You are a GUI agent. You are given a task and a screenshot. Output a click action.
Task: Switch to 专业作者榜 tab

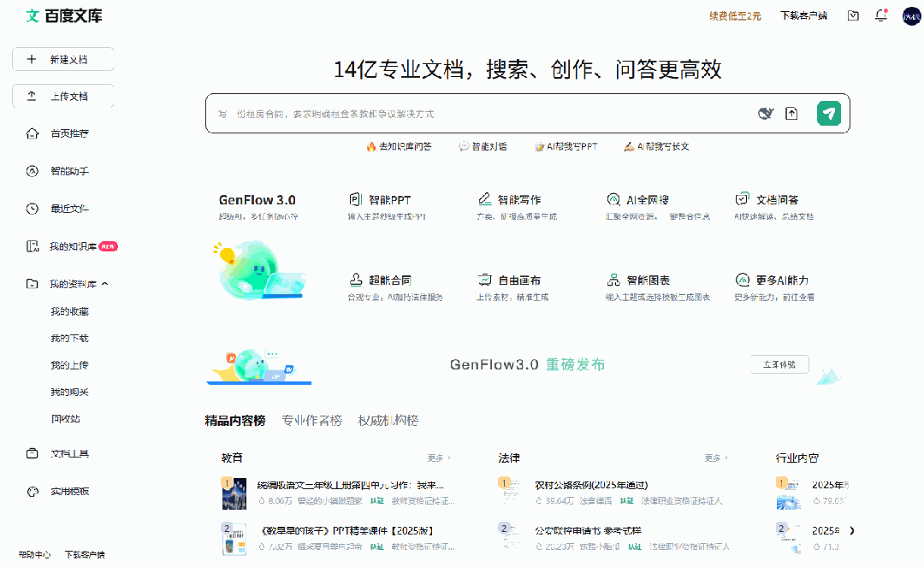tap(311, 421)
